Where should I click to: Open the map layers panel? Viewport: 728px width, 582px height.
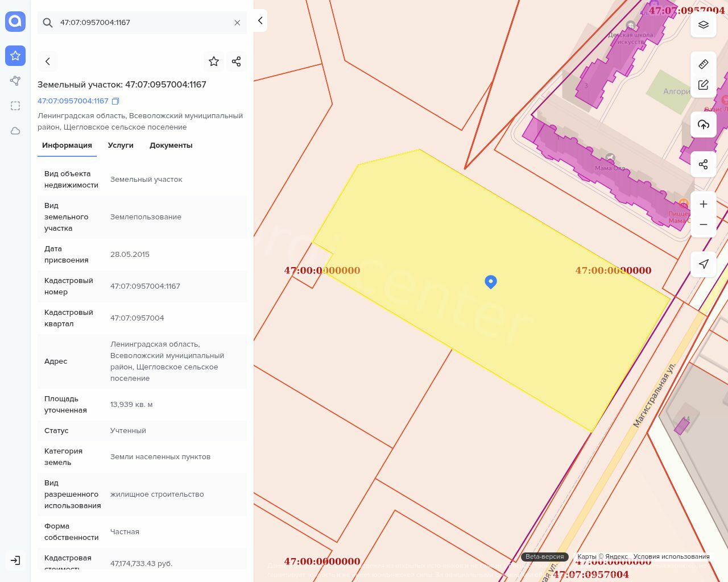tap(704, 25)
